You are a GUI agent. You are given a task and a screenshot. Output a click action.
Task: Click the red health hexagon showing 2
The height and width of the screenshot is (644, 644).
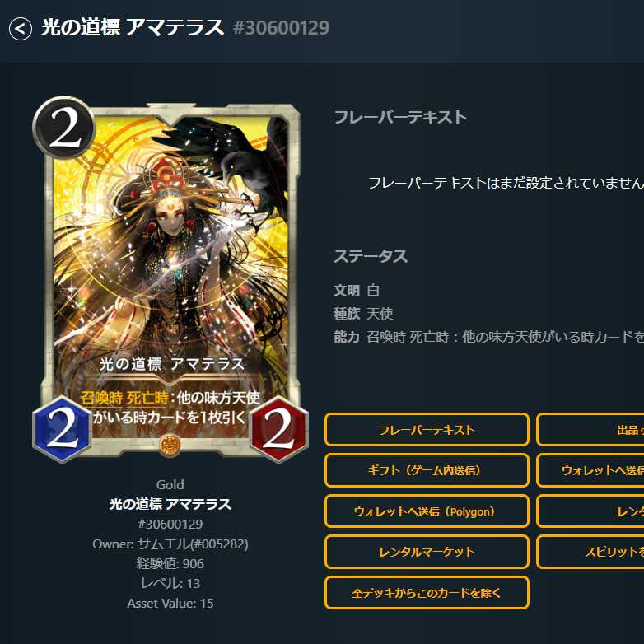point(279,430)
